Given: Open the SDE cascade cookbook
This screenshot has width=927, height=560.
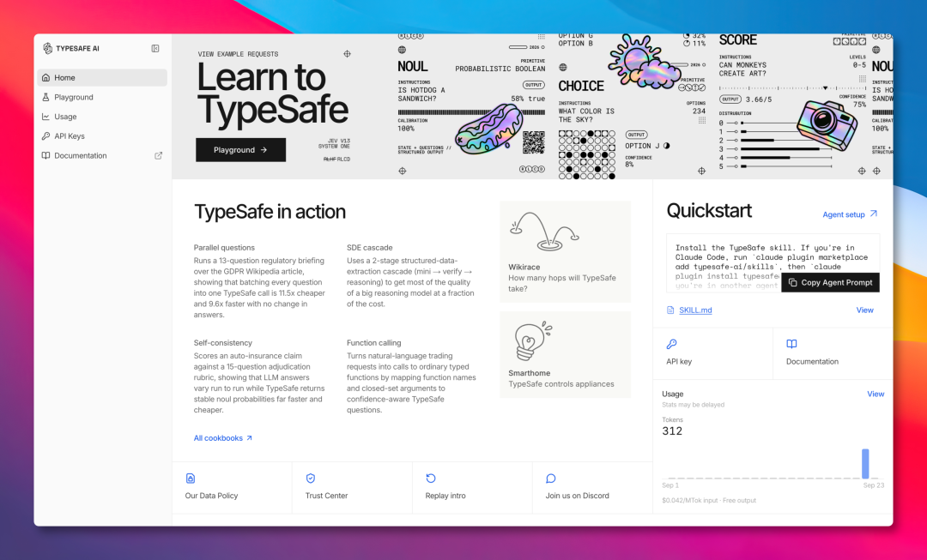Looking at the screenshot, I should 411,275.
